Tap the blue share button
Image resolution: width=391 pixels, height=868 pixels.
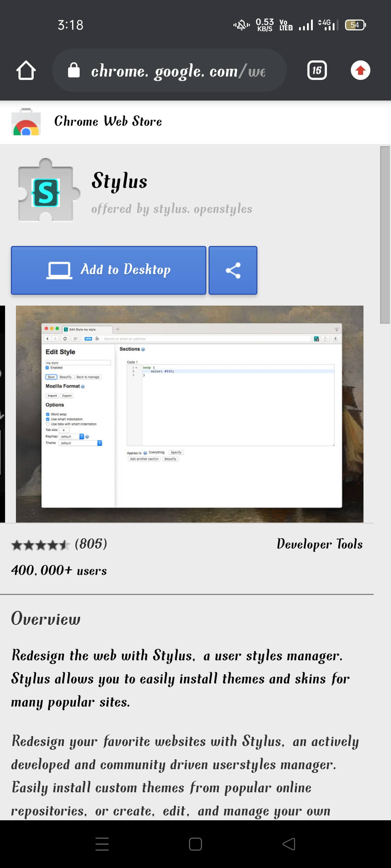233,270
